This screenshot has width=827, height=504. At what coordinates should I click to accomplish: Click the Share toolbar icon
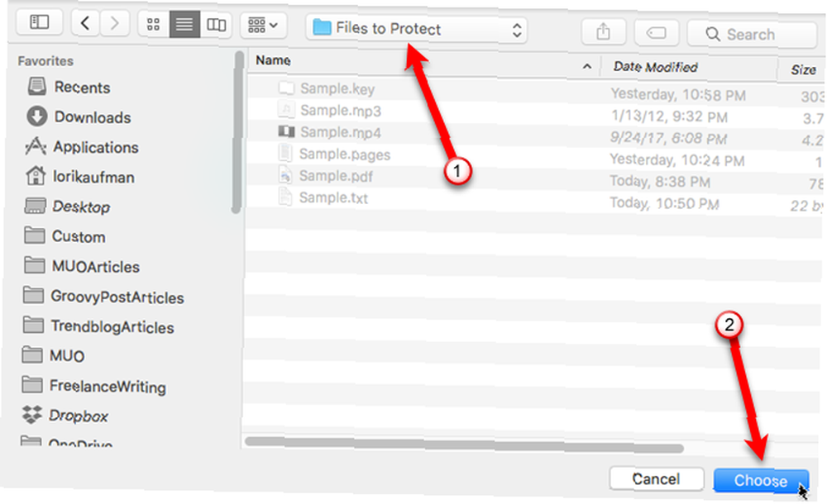pyautogui.click(x=604, y=33)
